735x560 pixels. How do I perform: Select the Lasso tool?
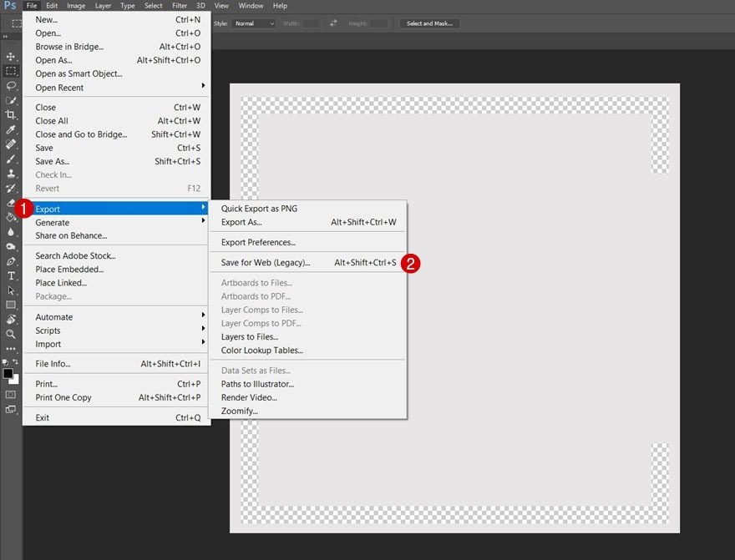coord(11,85)
